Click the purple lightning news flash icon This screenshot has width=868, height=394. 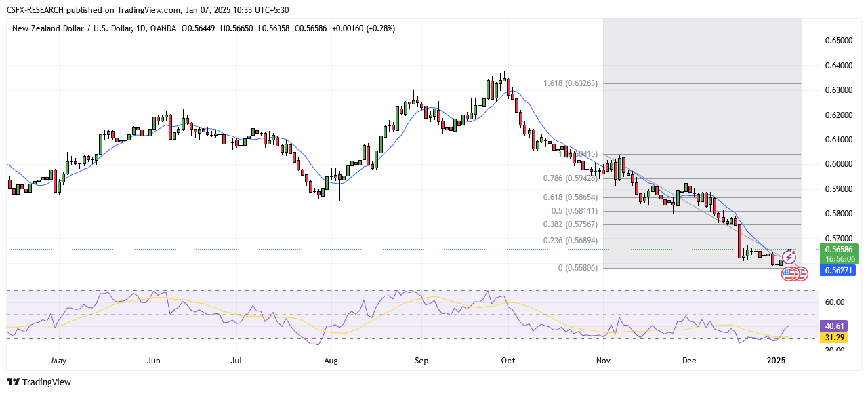click(x=789, y=258)
